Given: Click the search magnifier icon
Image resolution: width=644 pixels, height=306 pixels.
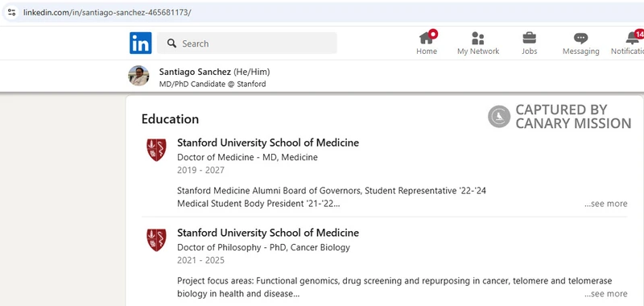Looking at the screenshot, I should tap(171, 43).
